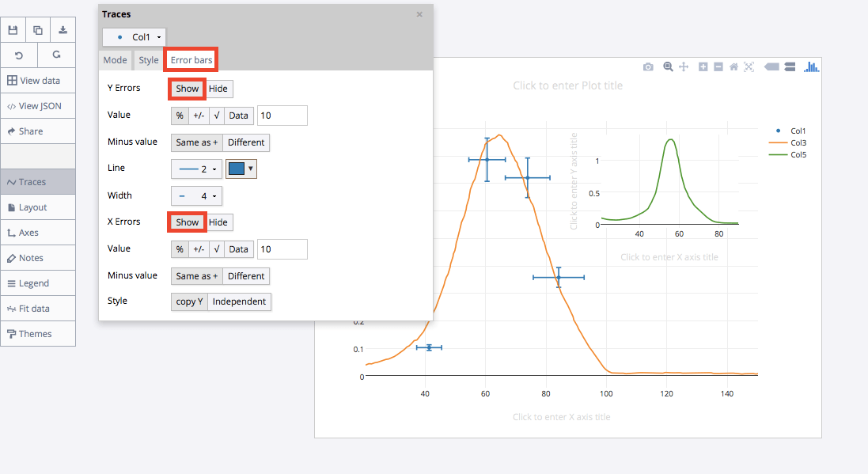
Task: Set Y error value type to percent
Action: point(180,116)
